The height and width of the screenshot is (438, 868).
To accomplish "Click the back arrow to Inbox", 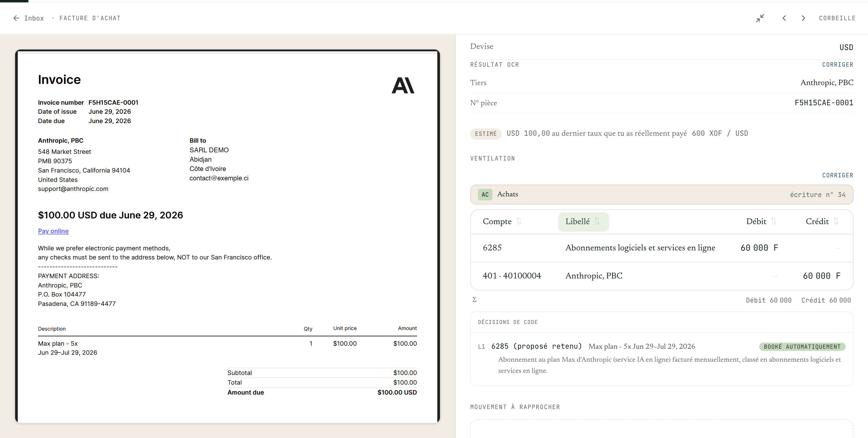I will click(16, 18).
